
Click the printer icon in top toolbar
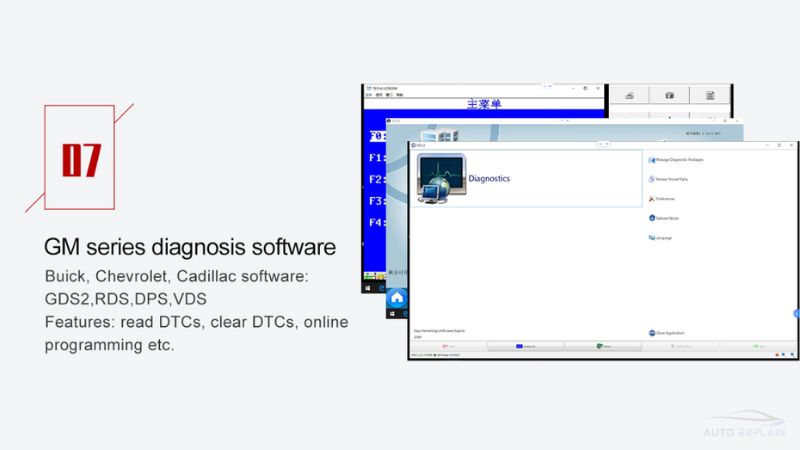click(x=629, y=96)
